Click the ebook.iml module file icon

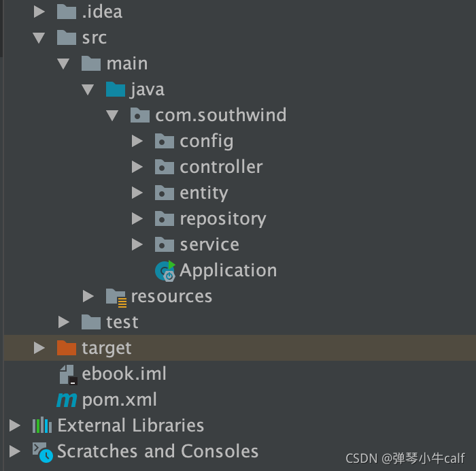click(67, 374)
